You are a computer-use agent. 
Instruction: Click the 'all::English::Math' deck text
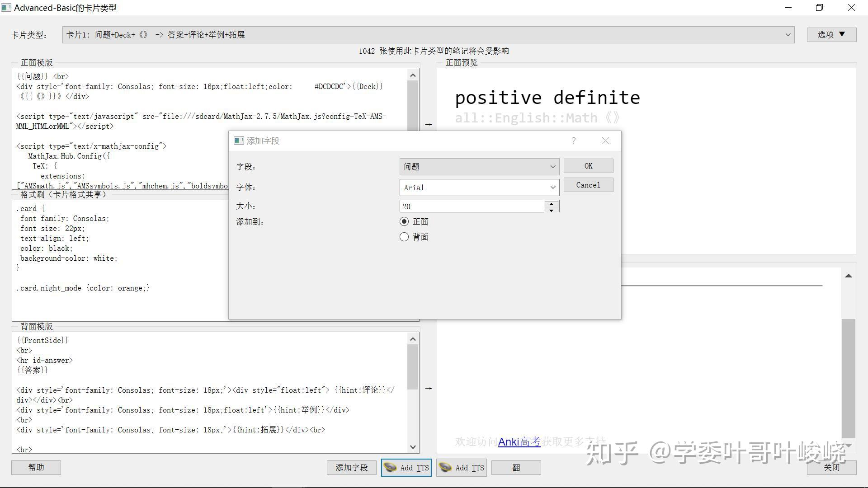pyautogui.click(x=526, y=118)
